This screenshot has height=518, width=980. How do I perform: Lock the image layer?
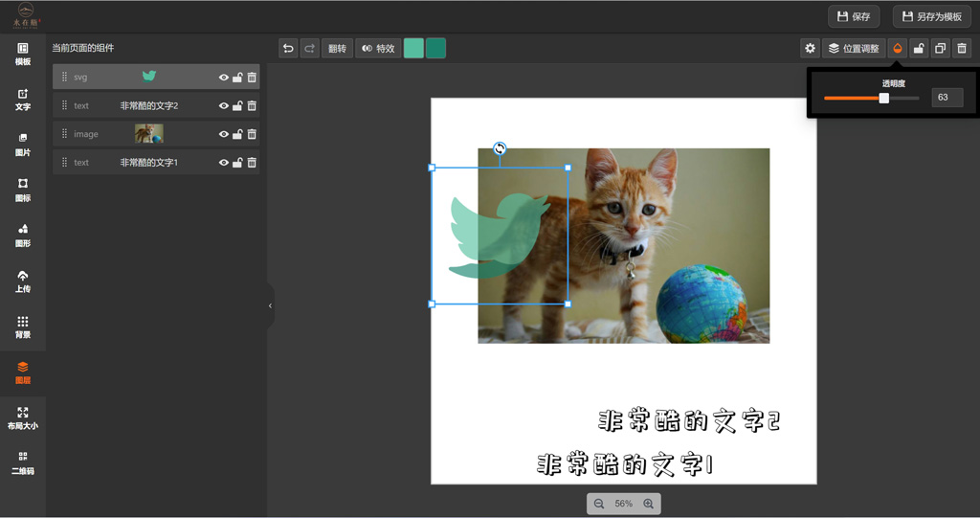coord(237,134)
